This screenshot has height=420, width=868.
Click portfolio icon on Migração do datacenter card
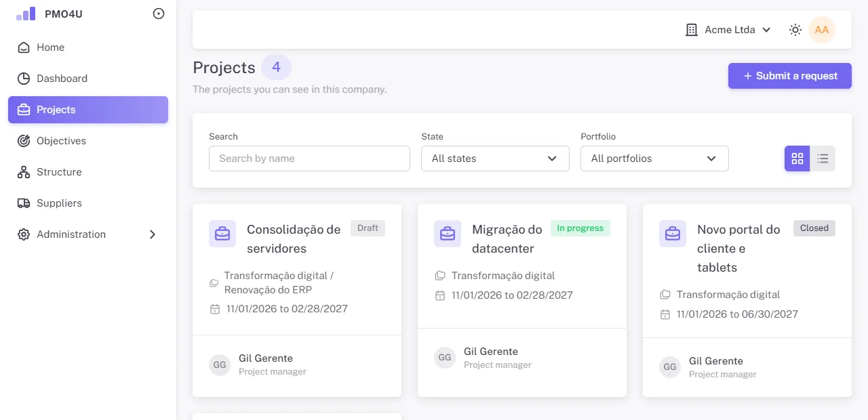coord(440,276)
